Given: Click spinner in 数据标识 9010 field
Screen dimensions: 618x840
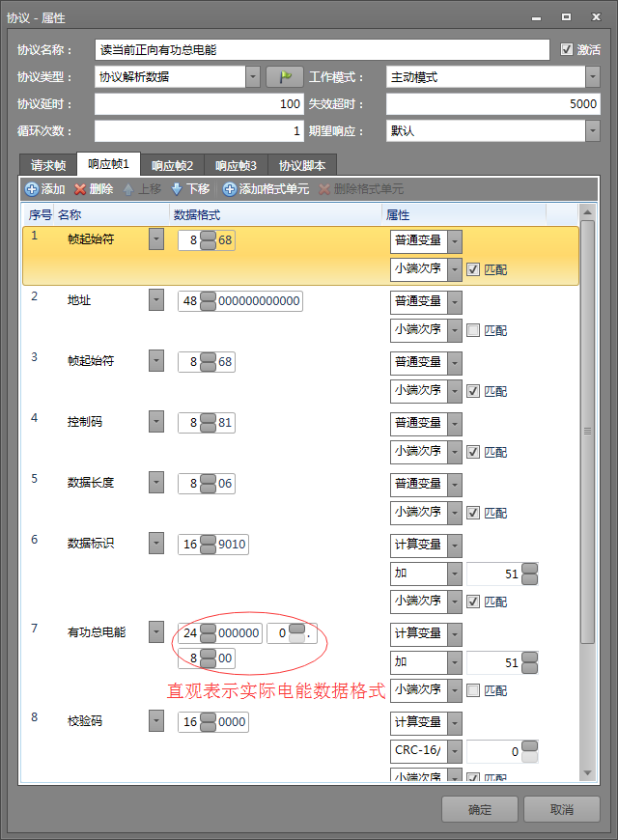Looking at the screenshot, I should tap(208, 545).
